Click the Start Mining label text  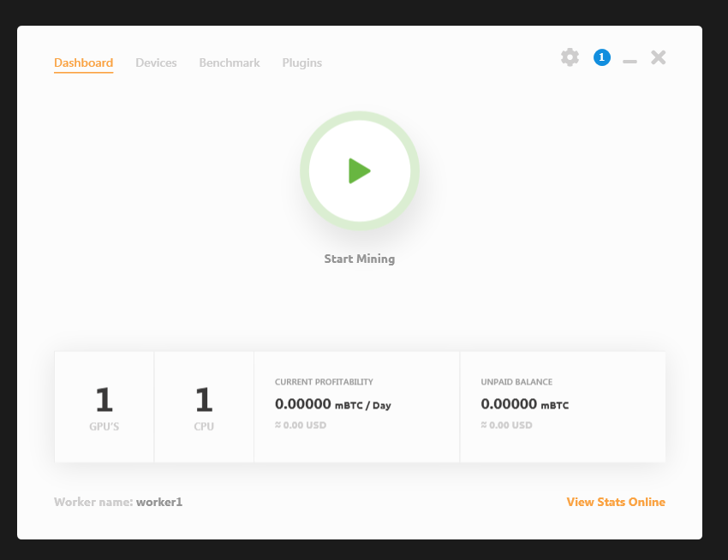point(359,259)
